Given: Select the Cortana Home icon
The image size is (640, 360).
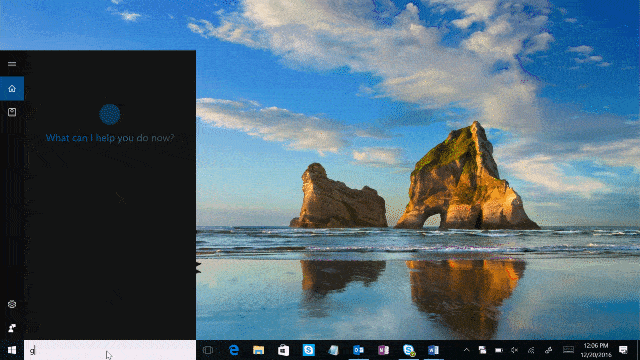Looking at the screenshot, I should tap(12, 89).
